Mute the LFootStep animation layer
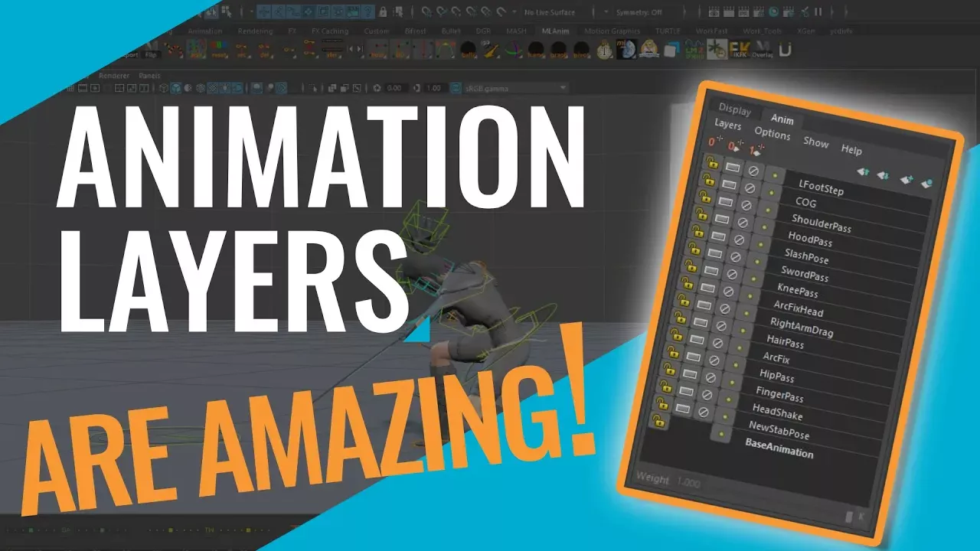The width and height of the screenshot is (980, 551). click(x=753, y=171)
